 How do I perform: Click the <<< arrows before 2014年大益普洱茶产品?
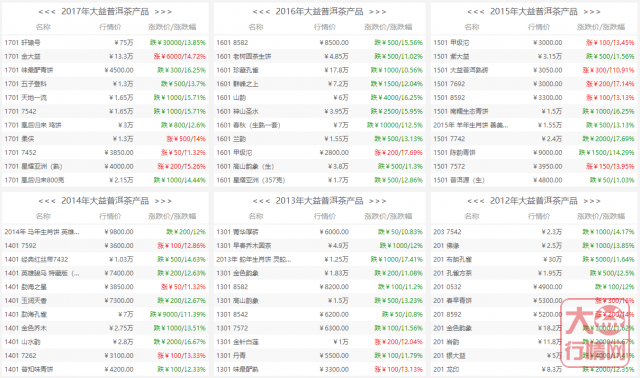click(47, 201)
